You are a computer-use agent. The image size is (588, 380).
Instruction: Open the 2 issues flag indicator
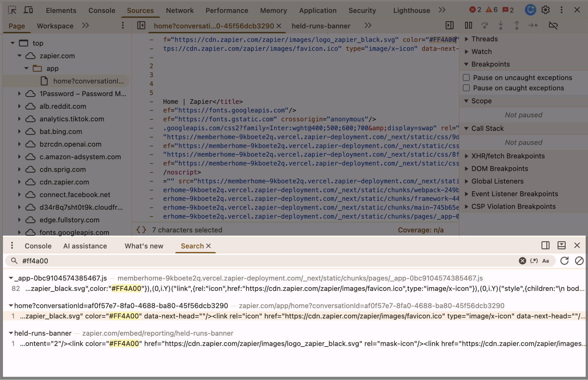point(508,10)
